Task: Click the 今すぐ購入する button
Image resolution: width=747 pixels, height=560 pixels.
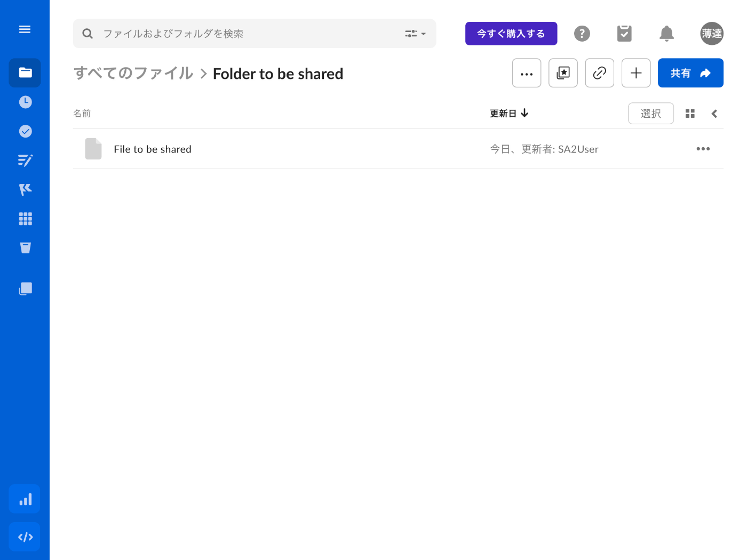Action: point(511,34)
